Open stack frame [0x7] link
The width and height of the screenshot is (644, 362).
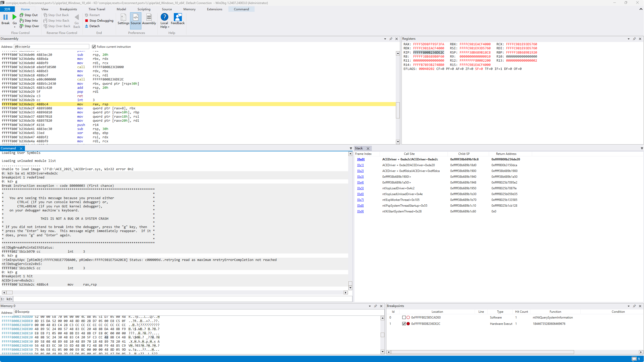pos(360,200)
